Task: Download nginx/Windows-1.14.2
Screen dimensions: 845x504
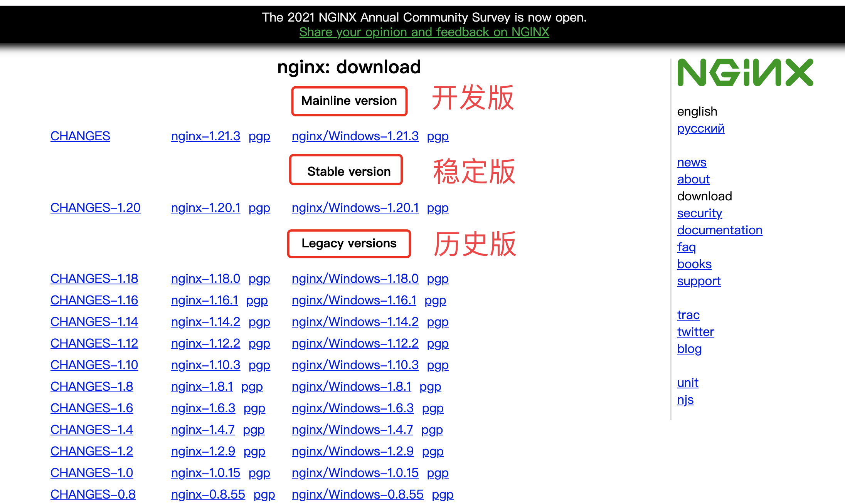Action: click(355, 322)
